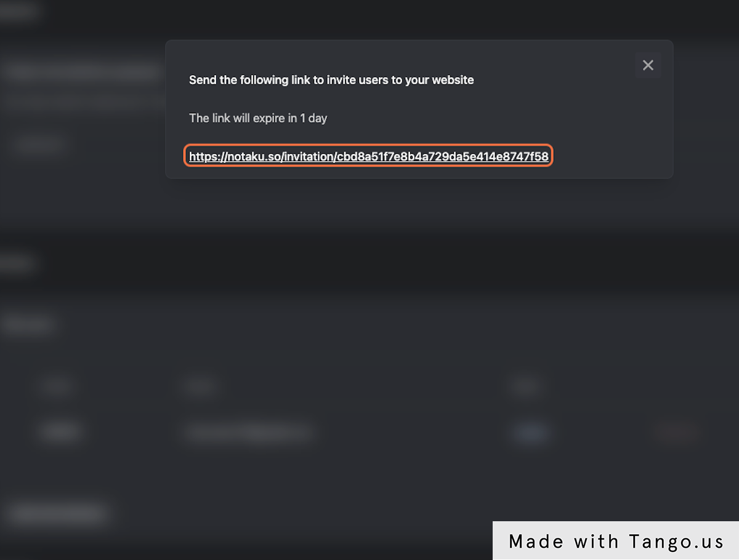Click the blurred third column header above blue badge
The image size is (739, 560).
[525, 386]
